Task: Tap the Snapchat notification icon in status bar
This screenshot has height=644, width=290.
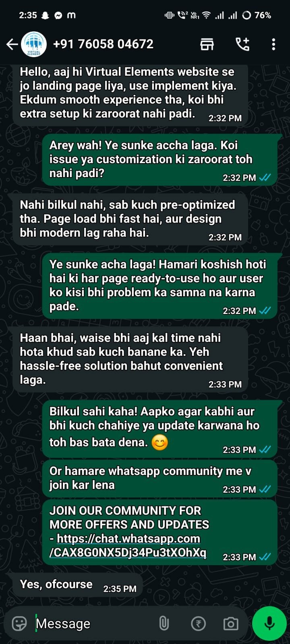Action: click(46, 15)
